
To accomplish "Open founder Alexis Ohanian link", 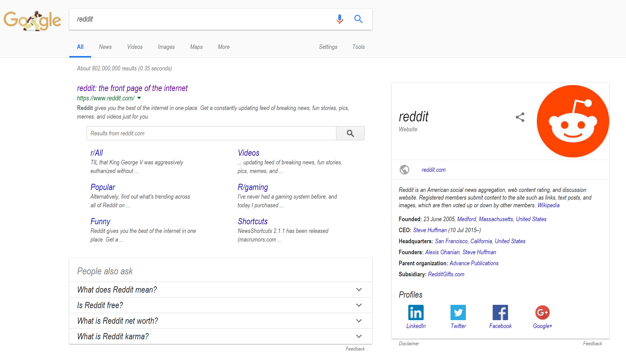I will pyautogui.click(x=442, y=252).
